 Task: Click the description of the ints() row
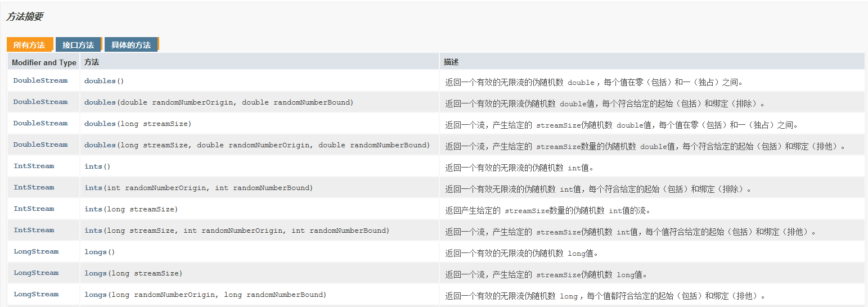coord(520,168)
